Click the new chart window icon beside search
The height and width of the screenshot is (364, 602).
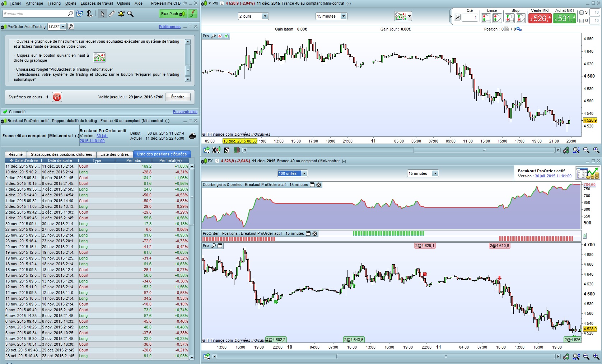click(80, 14)
